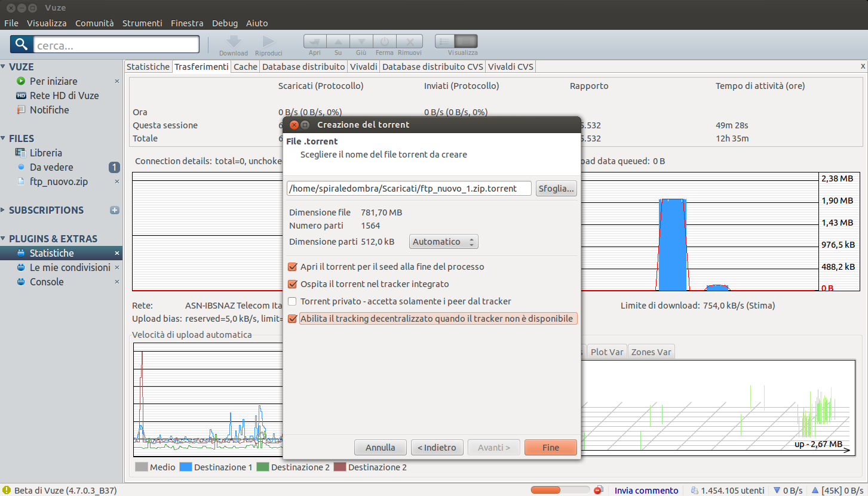
Task: Click the Rimuovi (remove) toolbar icon
Action: [410, 42]
